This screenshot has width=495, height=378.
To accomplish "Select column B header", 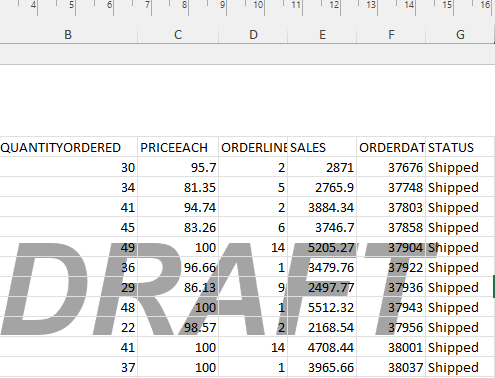I will [68, 35].
